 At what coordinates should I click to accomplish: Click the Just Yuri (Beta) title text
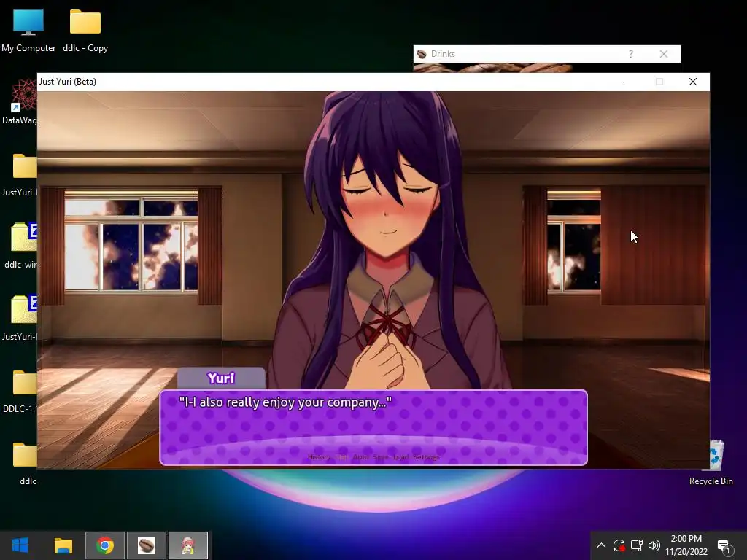tap(68, 82)
